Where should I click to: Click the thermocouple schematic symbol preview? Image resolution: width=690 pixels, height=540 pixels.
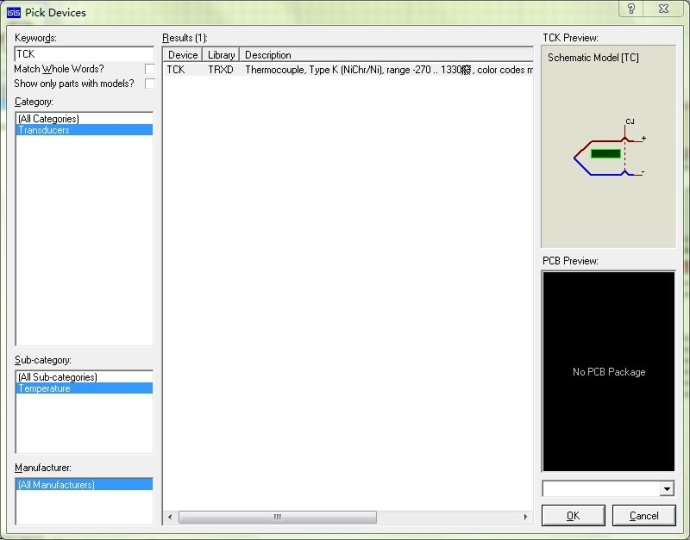click(609, 148)
